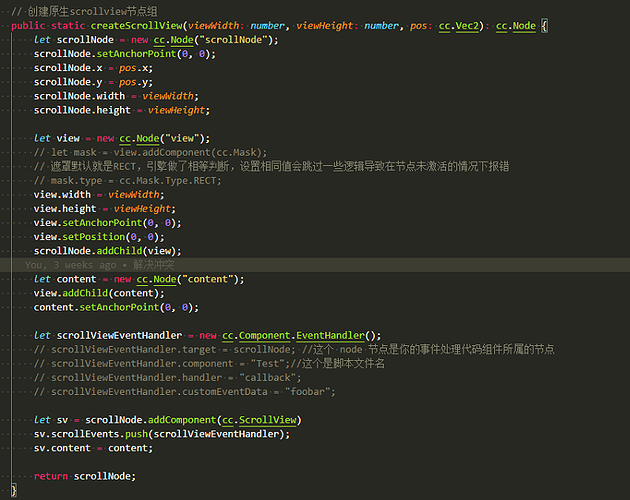The width and height of the screenshot is (630, 500).
Task: Click the line 'view.height = viewHeight;'
Action: point(104,209)
